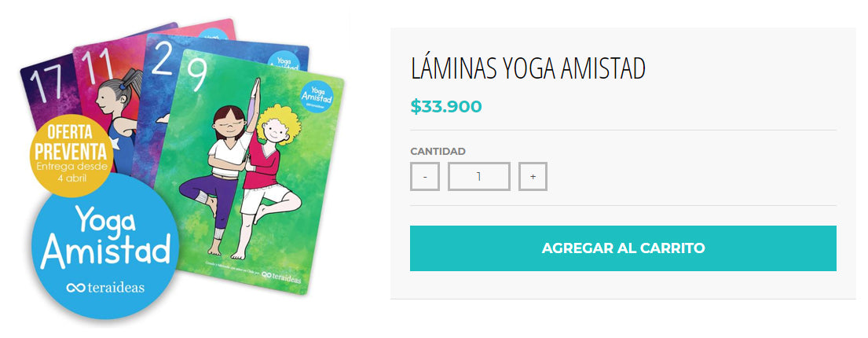Click the quantity input field
The height and width of the screenshot is (338, 868).
(479, 176)
